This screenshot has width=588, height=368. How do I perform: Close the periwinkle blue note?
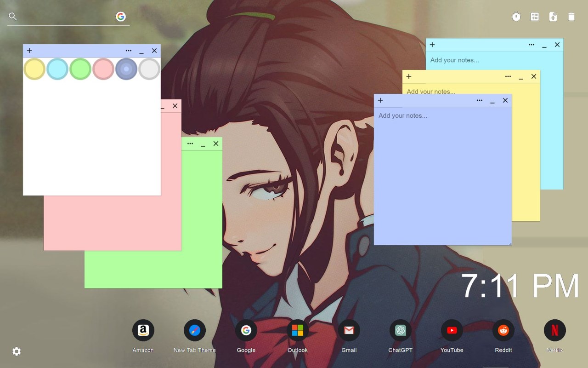pyautogui.click(x=505, y=100)
